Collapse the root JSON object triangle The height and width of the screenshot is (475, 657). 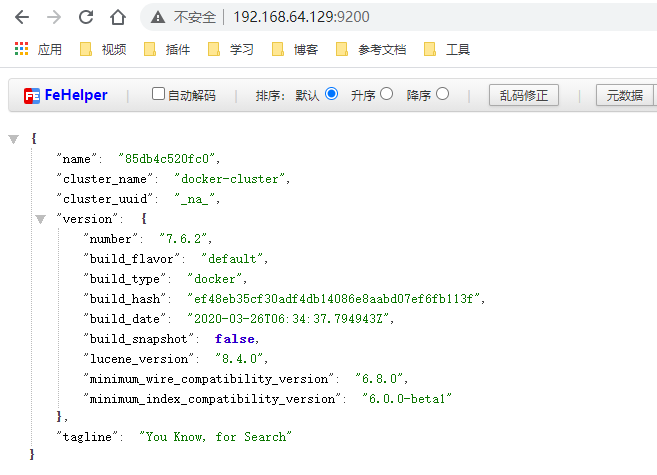click(x=14, y=139)
